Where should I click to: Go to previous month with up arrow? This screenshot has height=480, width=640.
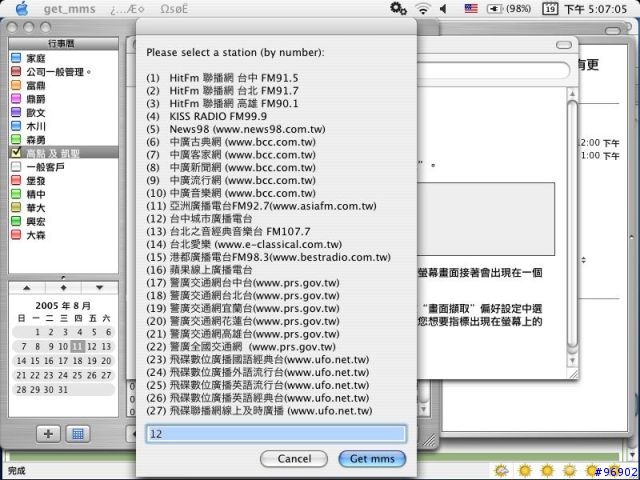pos(27,288)
